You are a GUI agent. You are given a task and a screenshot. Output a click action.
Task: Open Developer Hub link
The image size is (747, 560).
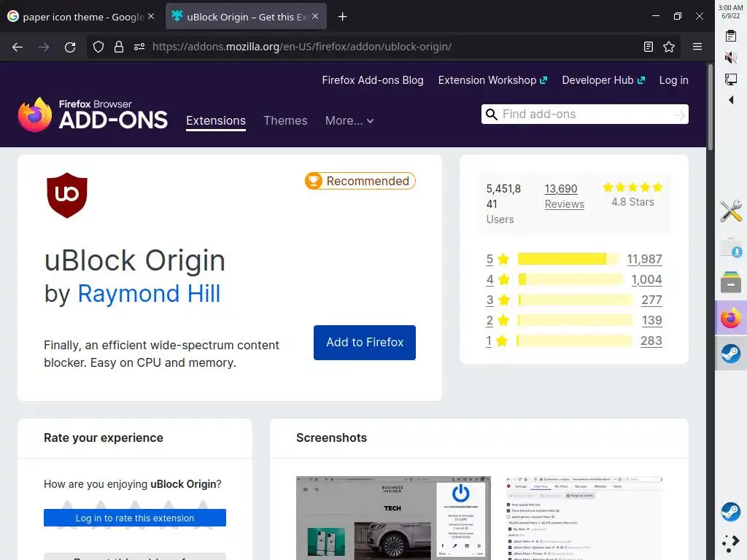pyautogui.click(x=603, y=80)
